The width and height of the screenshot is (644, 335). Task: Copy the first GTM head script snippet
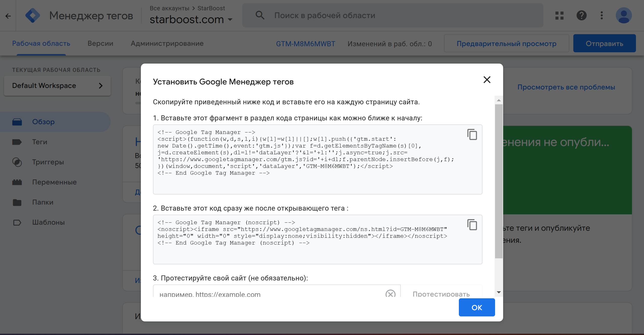[x=472, y=134]
